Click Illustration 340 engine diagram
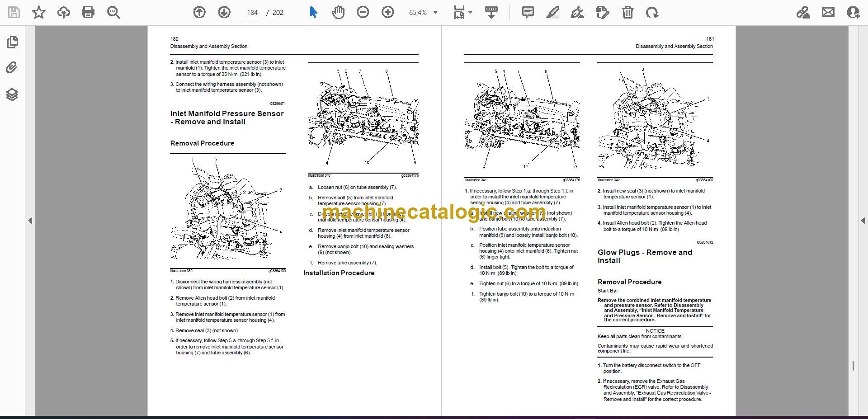The width and height of the screenshot is (868, 419). [x=363, y=117]
